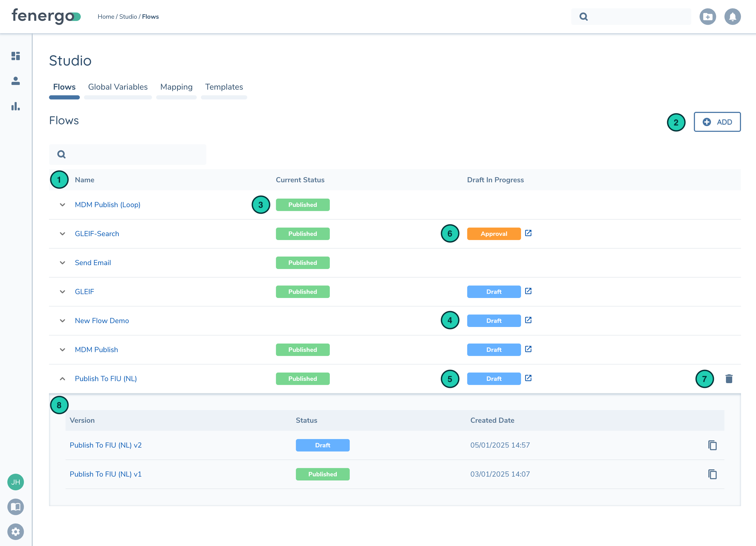Open the documentation book icon

pos(15,507)
